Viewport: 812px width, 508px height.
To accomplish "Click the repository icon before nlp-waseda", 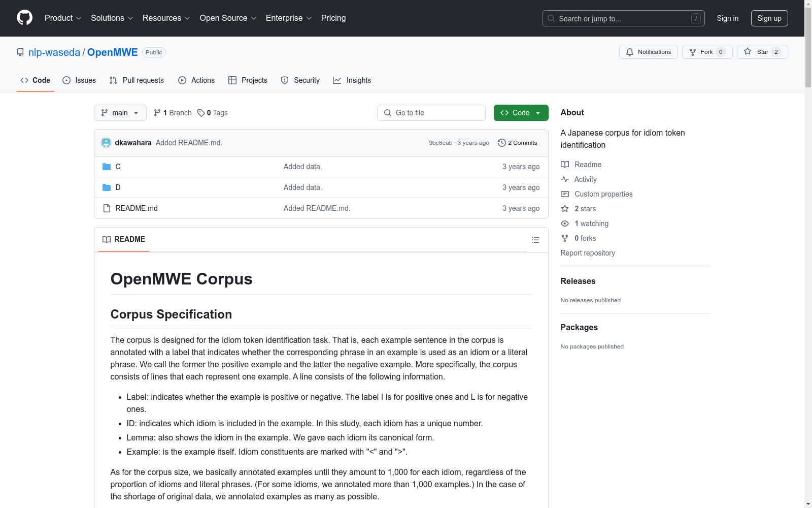I will (x=20, y=52).
